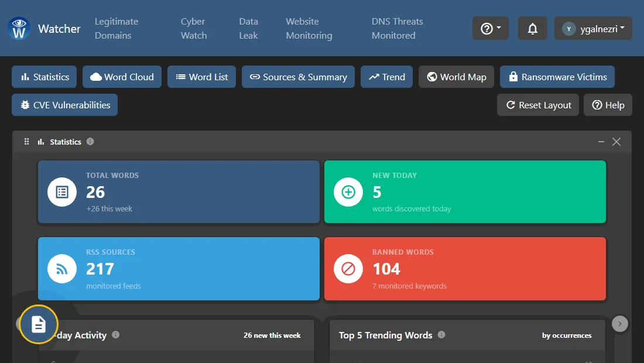Click the RSS Sources count 217
This screenshot has width=644, height=363.
tap(100, 269)
